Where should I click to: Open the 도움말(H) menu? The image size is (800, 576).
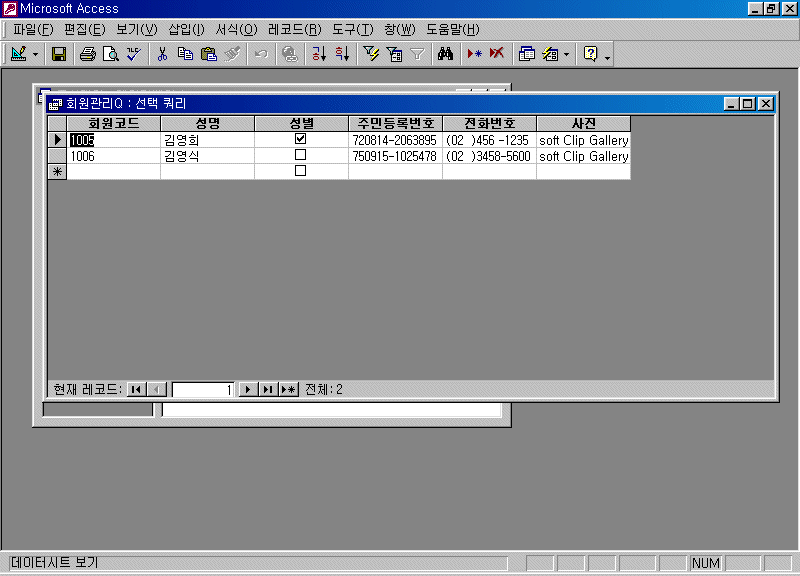[453, 30]
